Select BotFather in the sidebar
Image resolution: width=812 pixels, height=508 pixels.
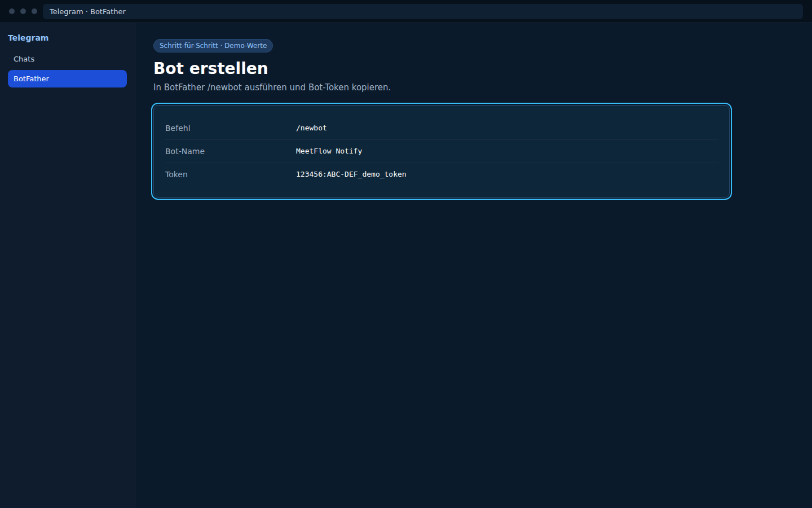pos(67,79)
